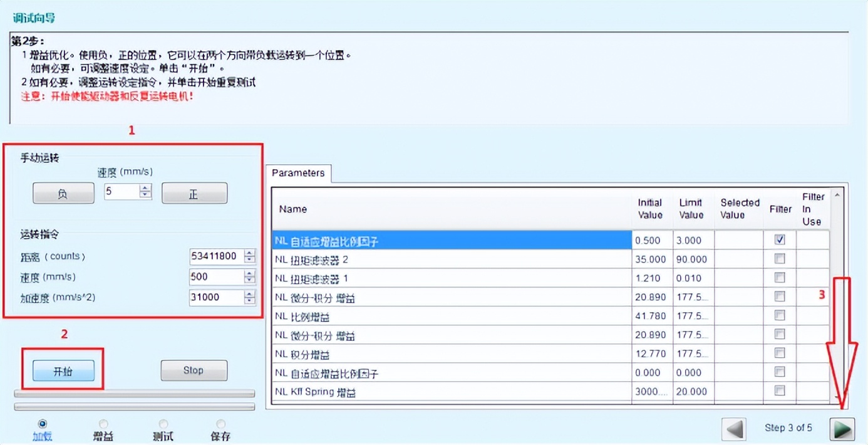The width and height of the screenshot is (868, 445).
Task: Adjust manual speed spinner next to 5
Action: pyautogui.click(x=146, y=192)
